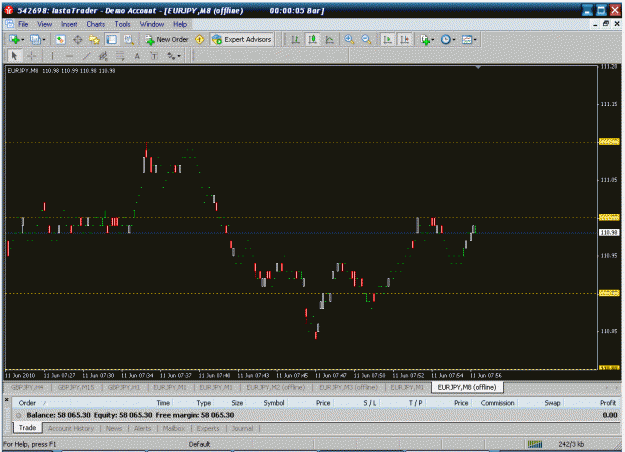Open the Experts tab in Terminal
Screen dimensions: 625x452
click(x=208, y=428)
